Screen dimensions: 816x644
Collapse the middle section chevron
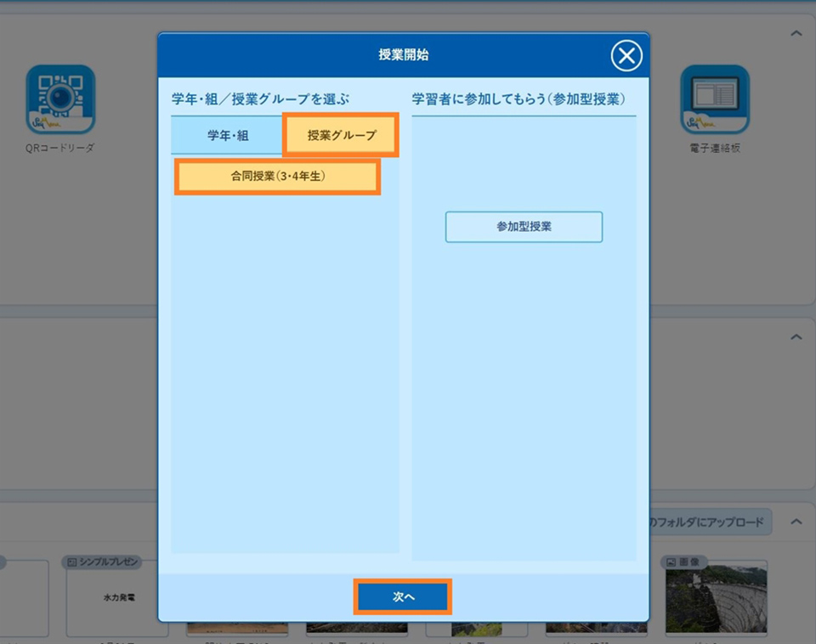point(796,337)
